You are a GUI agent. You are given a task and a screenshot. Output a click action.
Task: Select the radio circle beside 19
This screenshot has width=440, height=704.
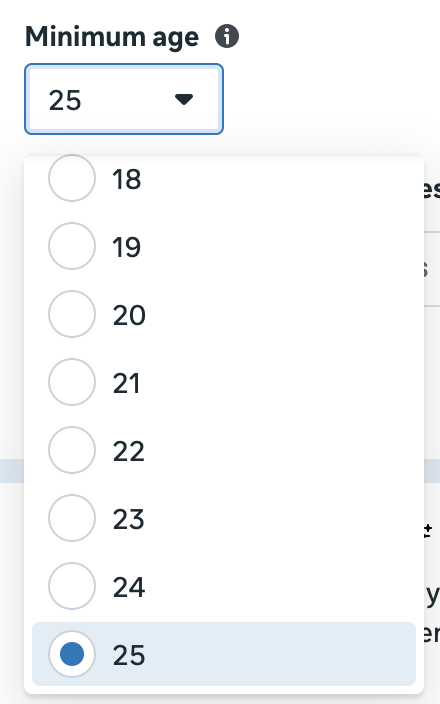tap(72, 246)
